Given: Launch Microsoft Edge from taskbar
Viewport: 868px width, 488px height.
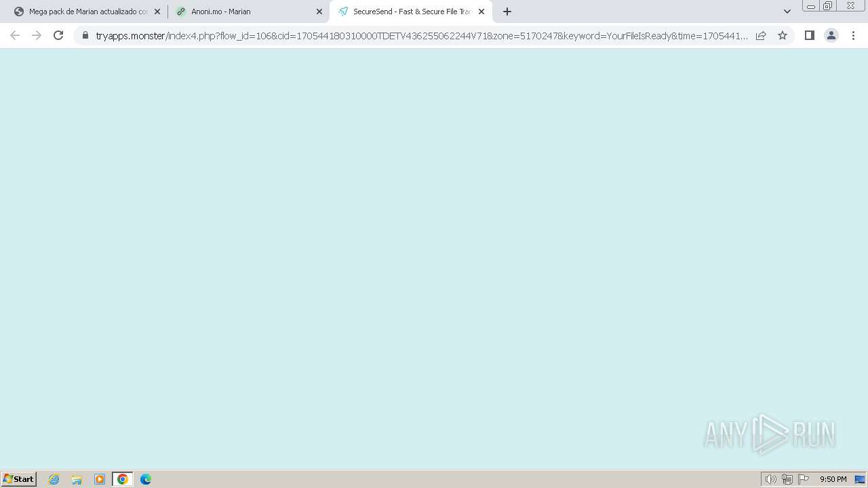Looking at the screenshot, I should 146,479.
